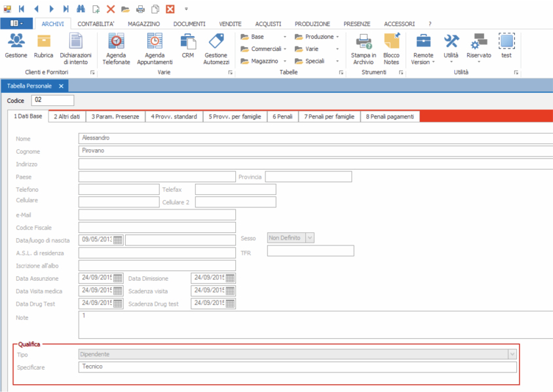This screenshot has width=553, height=392.
Task: Go to previous record arrow
Action: click(36, 9)
